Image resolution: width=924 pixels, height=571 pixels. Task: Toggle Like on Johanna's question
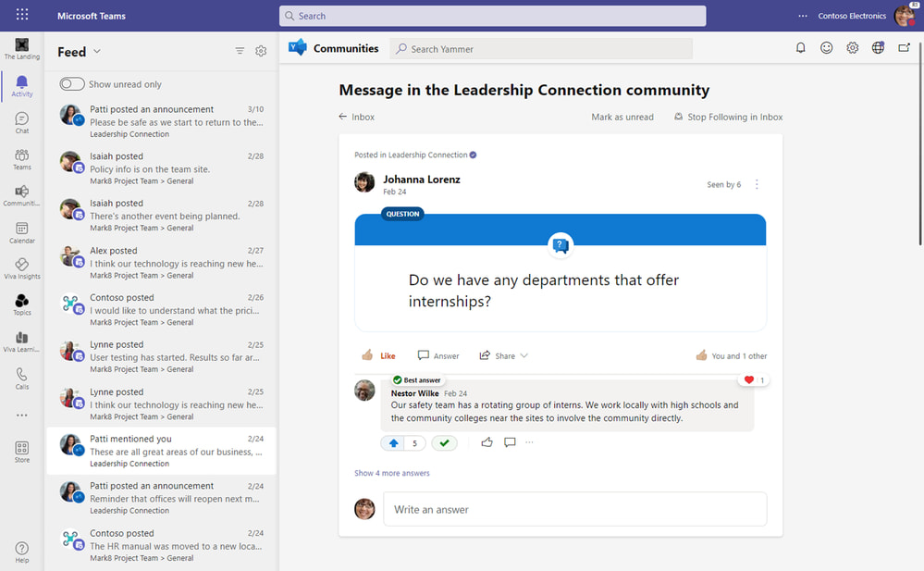point(378,355)
